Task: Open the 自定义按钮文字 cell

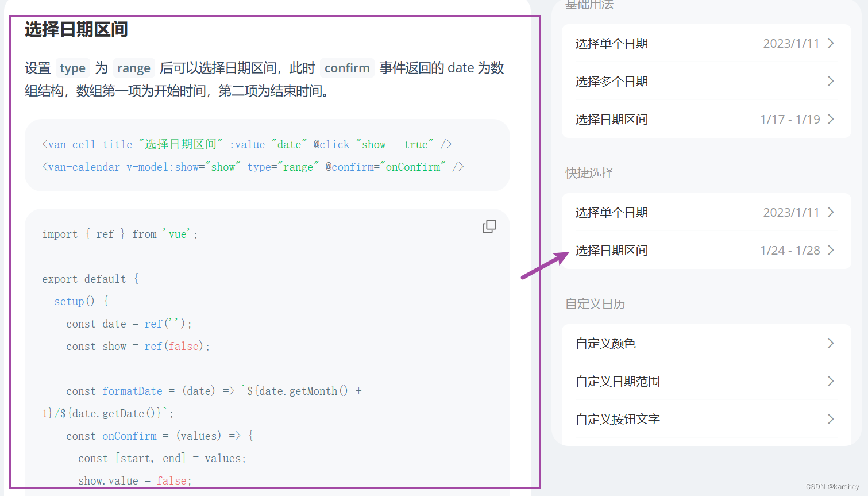Action: coord(706,420)
